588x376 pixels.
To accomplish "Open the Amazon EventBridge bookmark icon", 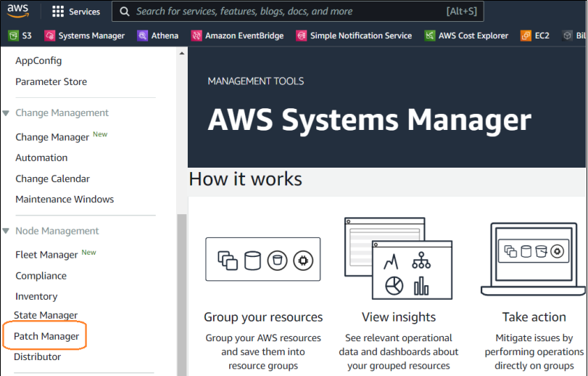I will (196, 36).
